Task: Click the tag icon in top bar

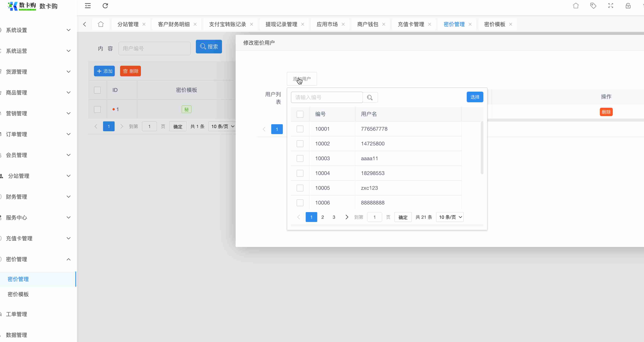Action: click(593, 6)
